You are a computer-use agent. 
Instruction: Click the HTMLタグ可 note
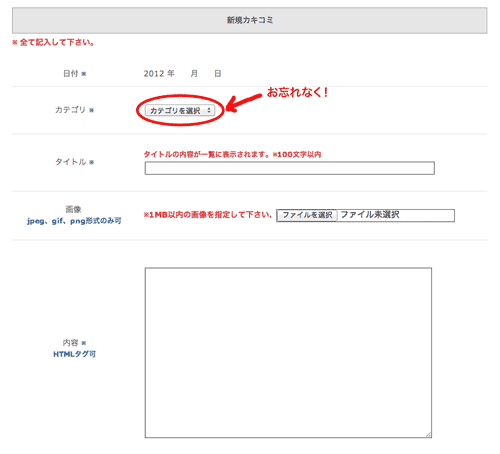(74, 354)
